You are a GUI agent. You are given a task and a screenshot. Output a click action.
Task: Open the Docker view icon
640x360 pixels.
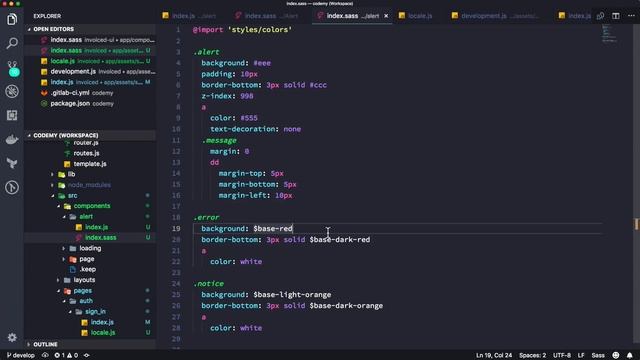click(x=12, y=139)
